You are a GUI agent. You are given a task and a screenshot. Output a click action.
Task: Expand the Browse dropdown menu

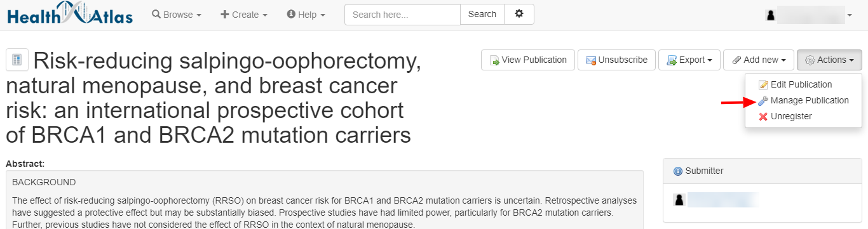(x=177, y=15)
